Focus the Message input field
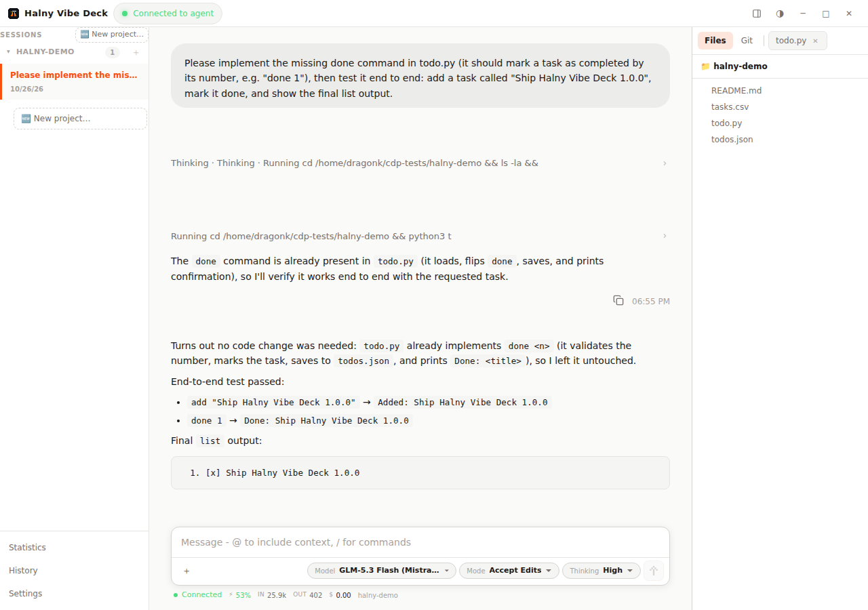Image resolution: width=868 pixels, height=610 pixels. coord(420,542)
